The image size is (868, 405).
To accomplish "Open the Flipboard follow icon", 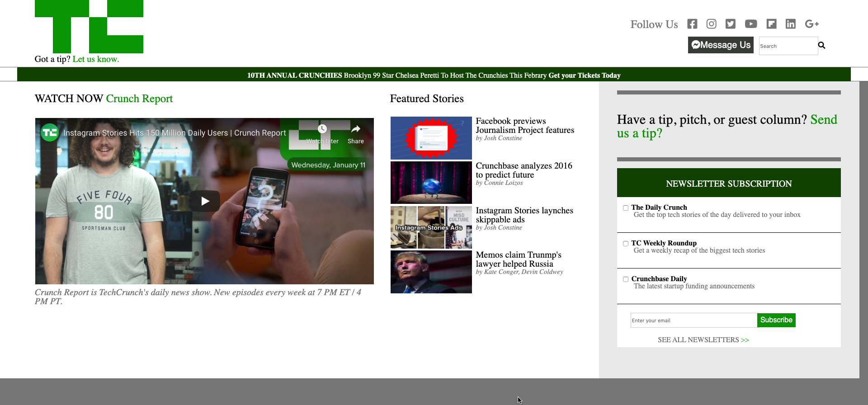I will (x=772, y=24).
